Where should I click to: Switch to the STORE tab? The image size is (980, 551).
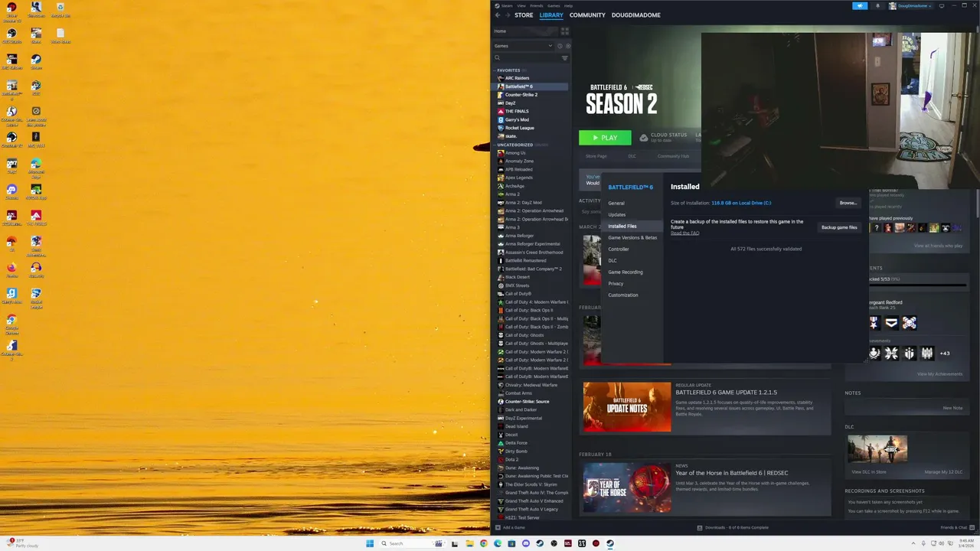click(524, 15)
